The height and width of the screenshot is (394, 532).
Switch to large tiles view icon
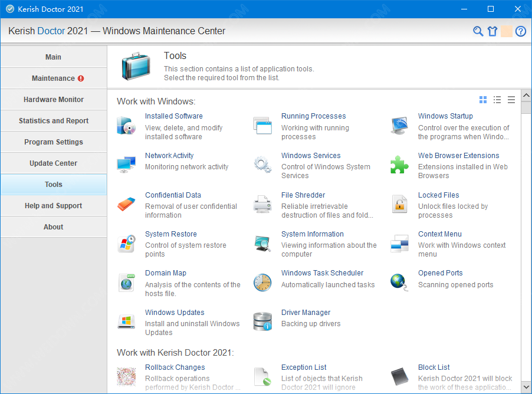click(x=483, y=100)
